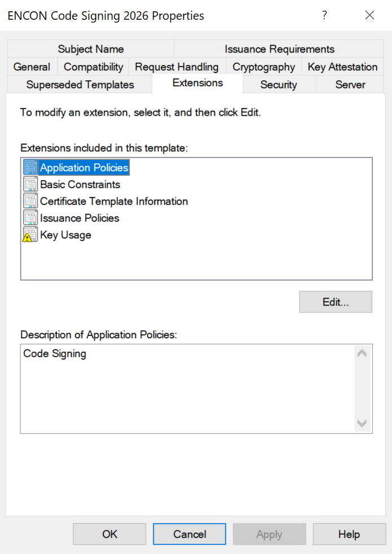
Task: Click the Application Policies extension icon
Action: tap(30, 168)
